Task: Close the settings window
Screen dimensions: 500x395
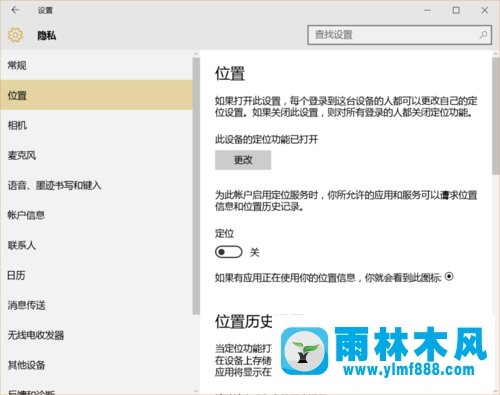Action: [x=485, y=10]
